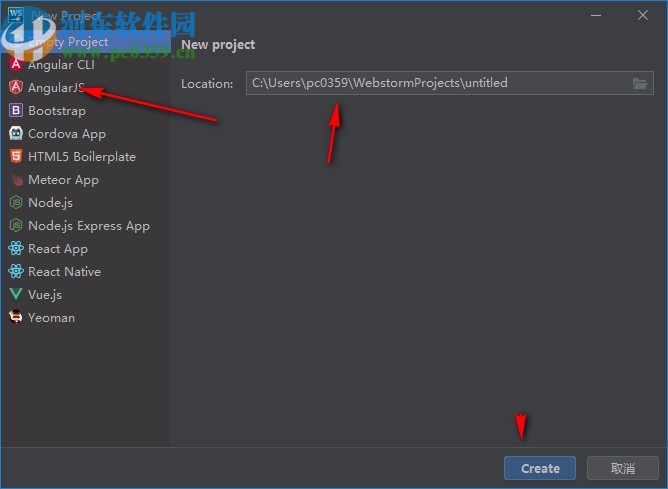Click the AngularJS shield icon
The height and width of the screenshot is (489, 668).
[x=16, y=87]
